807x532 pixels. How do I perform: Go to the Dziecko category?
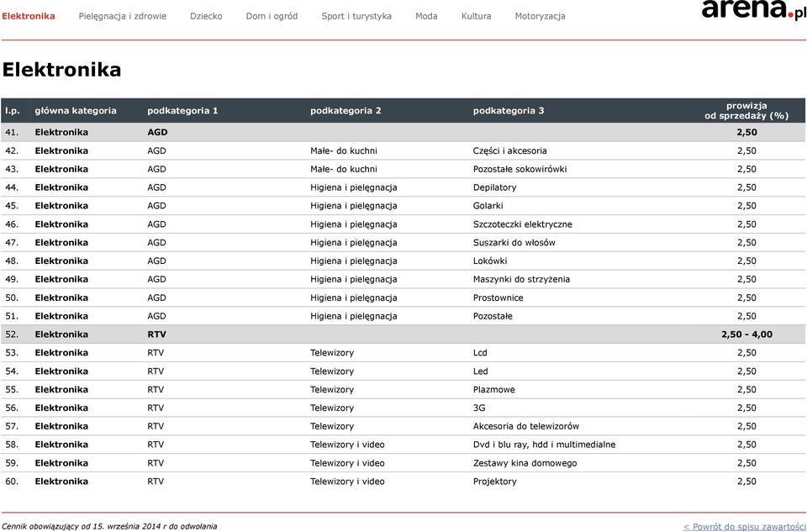pyautogui.click(x=206, y=16)
